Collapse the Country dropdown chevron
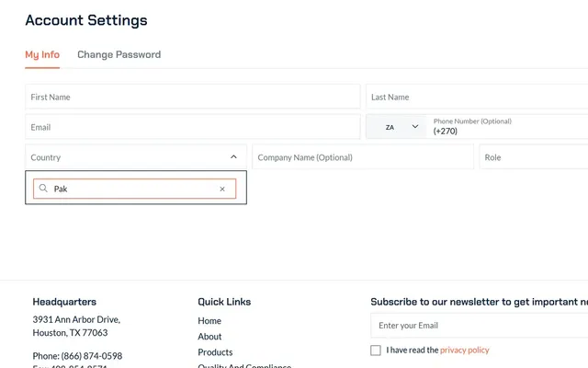The height and width of the screenshot is (368, 588). click(x=233, y=157)
